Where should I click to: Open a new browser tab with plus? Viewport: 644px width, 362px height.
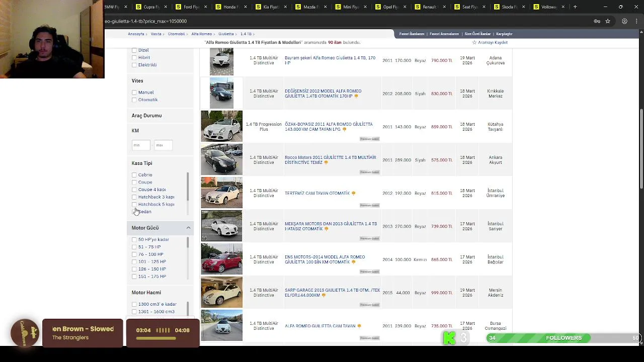[x=575, y=7]
